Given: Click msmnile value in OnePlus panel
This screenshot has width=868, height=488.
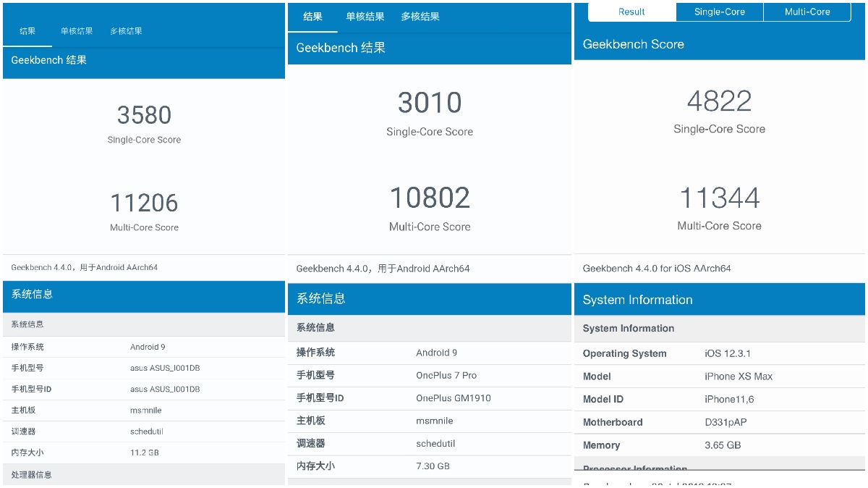Looking at the screenshot, I should click(435, 421).
